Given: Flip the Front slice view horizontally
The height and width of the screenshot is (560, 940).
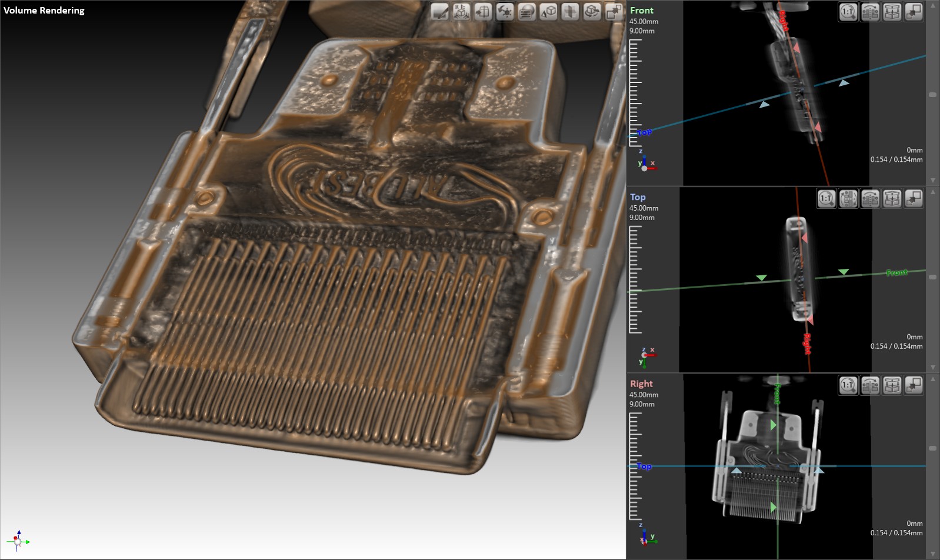Looking at the screenshot, I should point(870,12).
